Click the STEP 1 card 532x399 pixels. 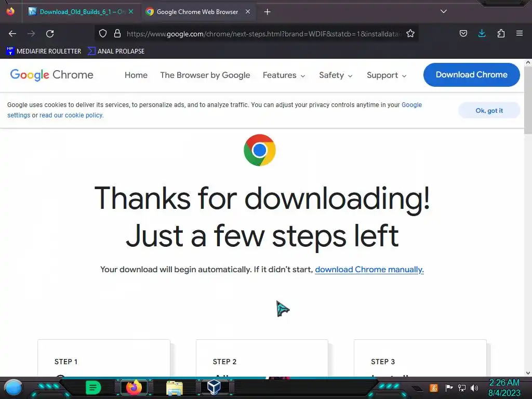(104, 358)
